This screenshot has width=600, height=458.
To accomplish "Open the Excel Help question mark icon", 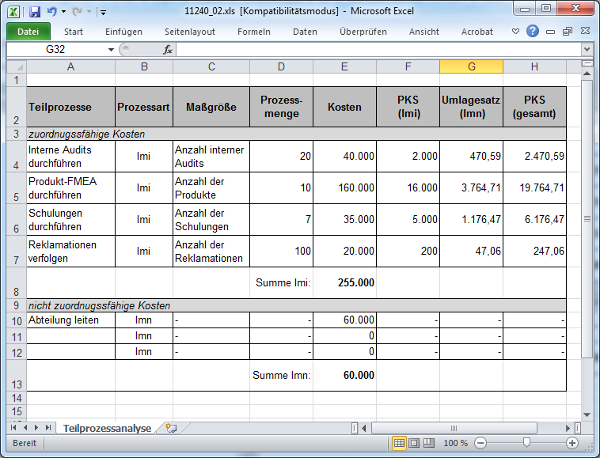I will 533,31.
